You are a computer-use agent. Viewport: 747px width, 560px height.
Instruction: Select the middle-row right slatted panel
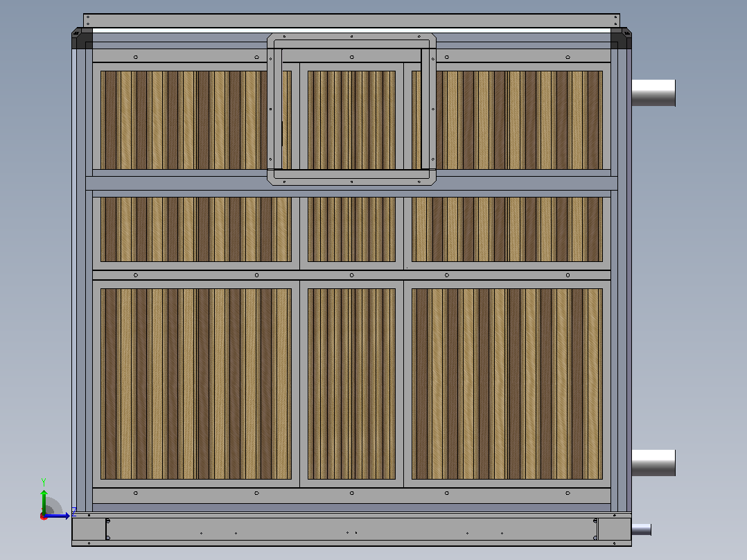click(507, 229)
